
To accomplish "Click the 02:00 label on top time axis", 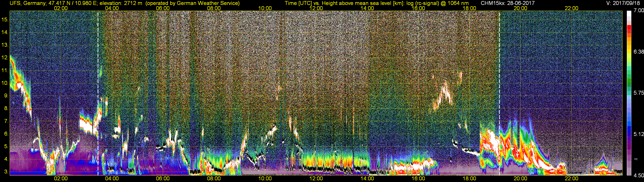I will (x=61, y=8).
